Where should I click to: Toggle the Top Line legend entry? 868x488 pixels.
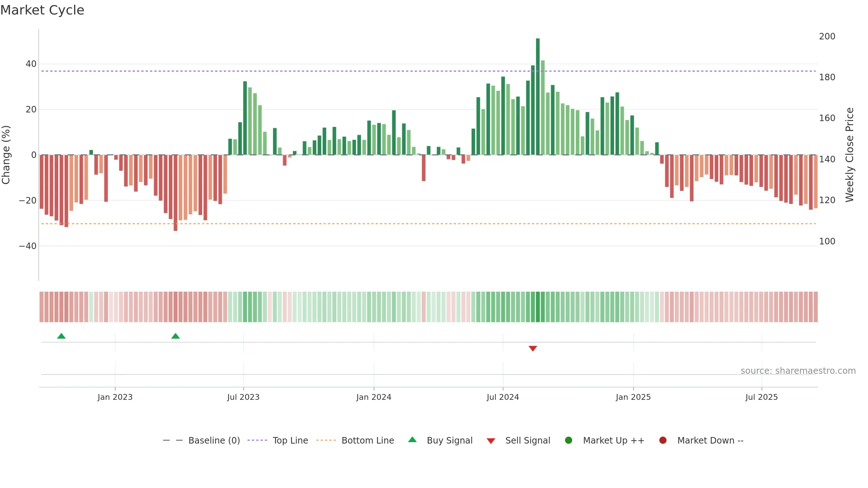[x=278, y=440]
